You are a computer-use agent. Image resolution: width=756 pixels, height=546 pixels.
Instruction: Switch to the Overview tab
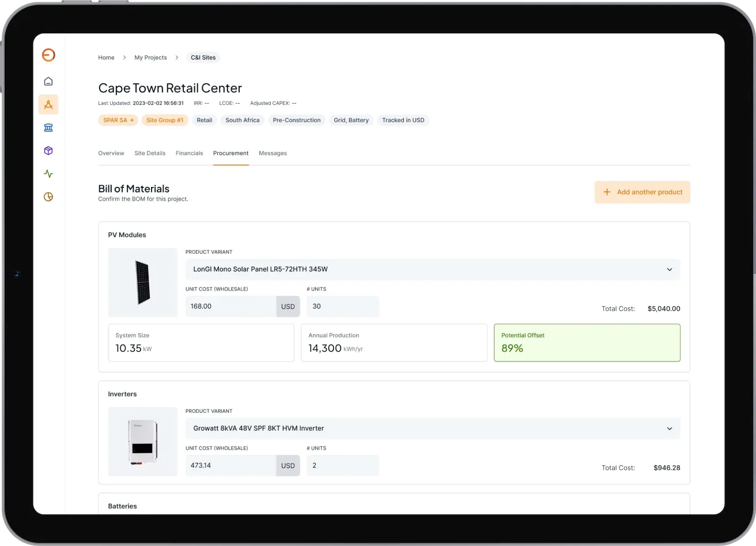[x=111, y=153]
